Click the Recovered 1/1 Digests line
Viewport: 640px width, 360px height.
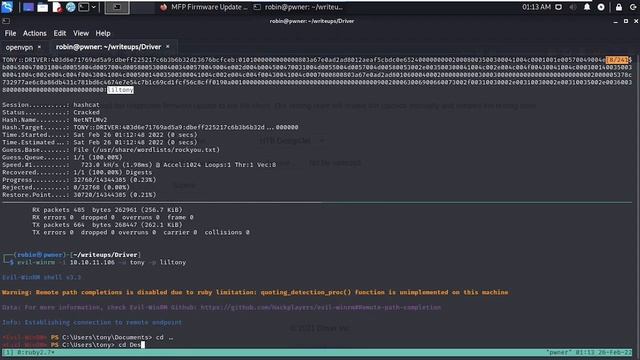77,172
